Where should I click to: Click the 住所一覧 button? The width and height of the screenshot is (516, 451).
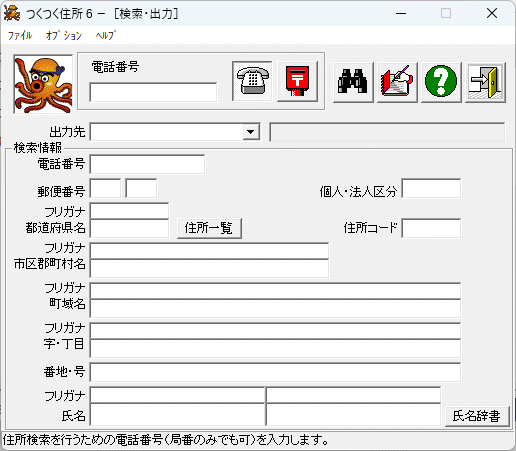(209, 228)
